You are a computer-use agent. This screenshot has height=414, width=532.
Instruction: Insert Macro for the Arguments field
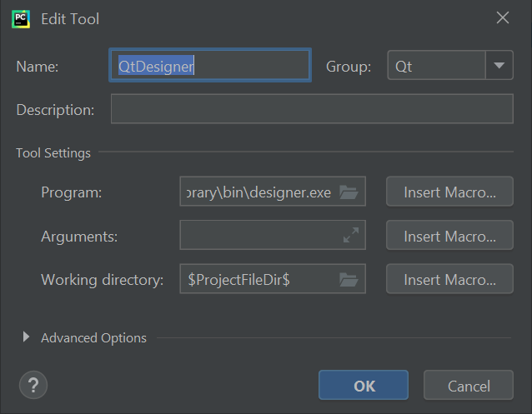pos(449,235)
